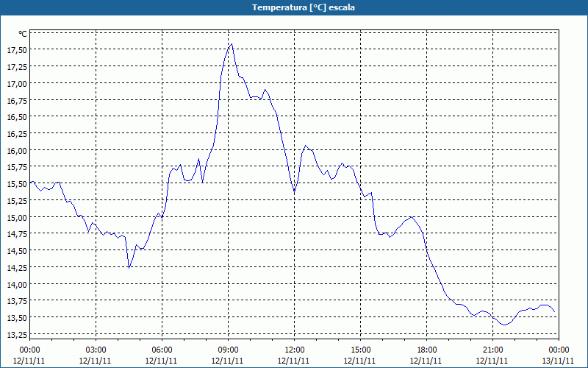Click the 15,50 y-axis value
The width and height of the screenshot is (588, 368).
17,184
